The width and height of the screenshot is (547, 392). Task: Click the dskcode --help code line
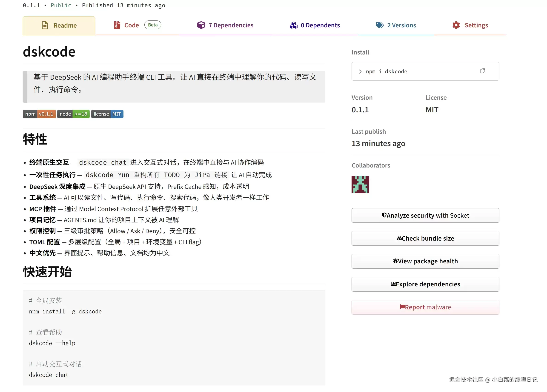pos(52,343)
